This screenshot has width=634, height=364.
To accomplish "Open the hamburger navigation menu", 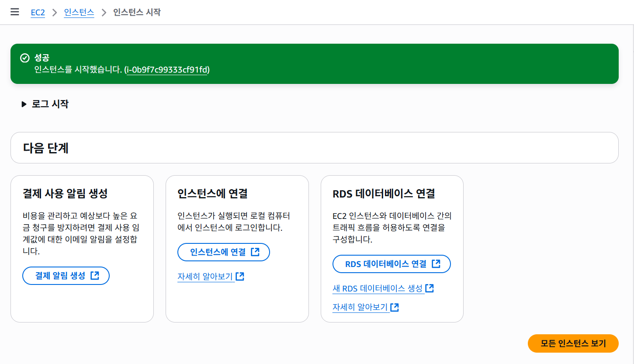I will pos(15,12).
